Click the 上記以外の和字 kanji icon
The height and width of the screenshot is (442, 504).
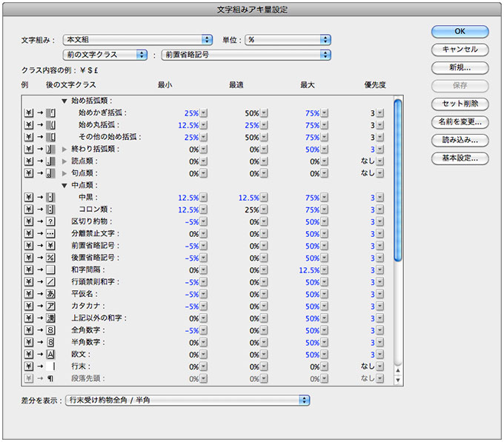pos(50,318)
